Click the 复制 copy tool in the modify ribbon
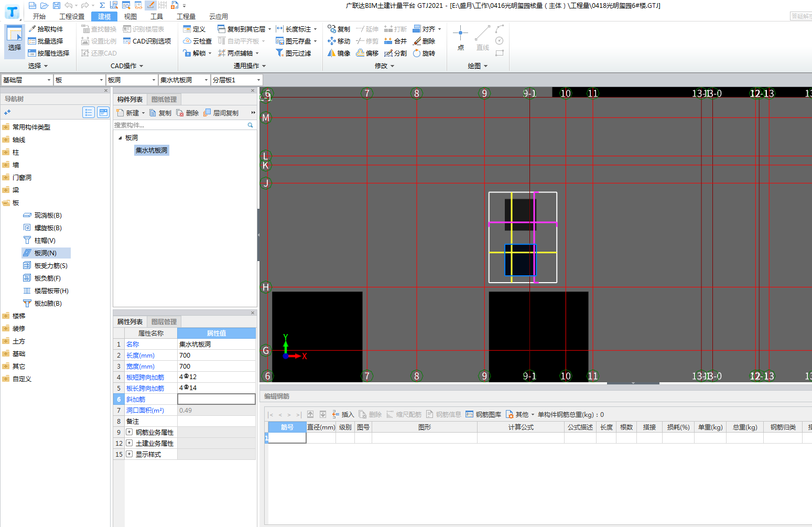812x527 pixels. [339, 29]
